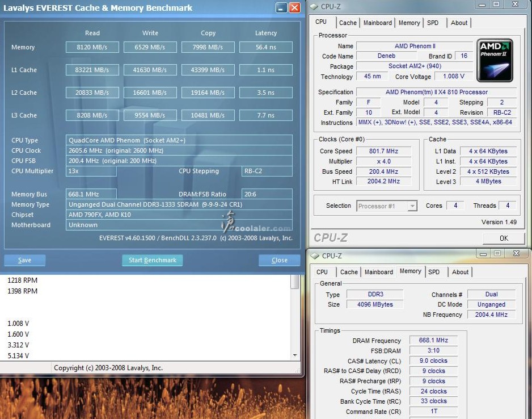Click the Chipset field AMD 790FX
The image size is (532, 419).
point(179,215)
